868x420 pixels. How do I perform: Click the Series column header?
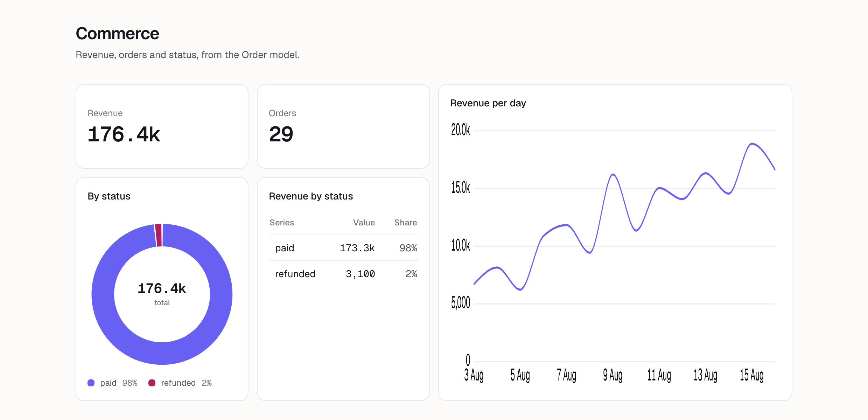pos(282,223)
